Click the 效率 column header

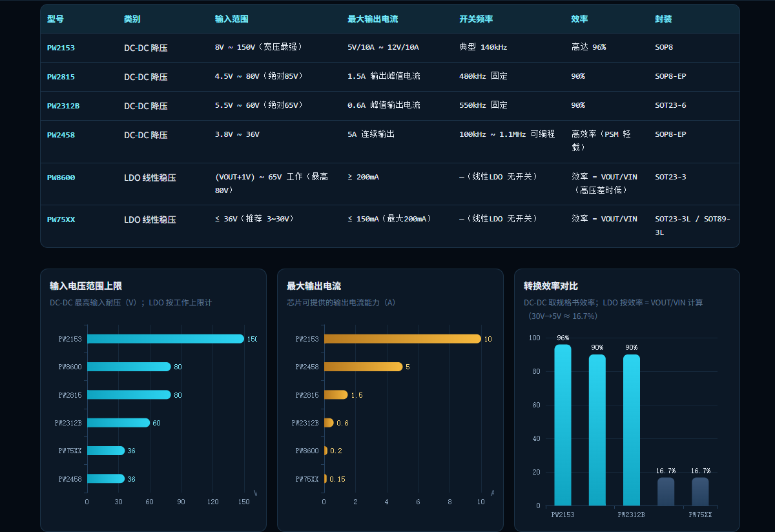pos(580,19)
